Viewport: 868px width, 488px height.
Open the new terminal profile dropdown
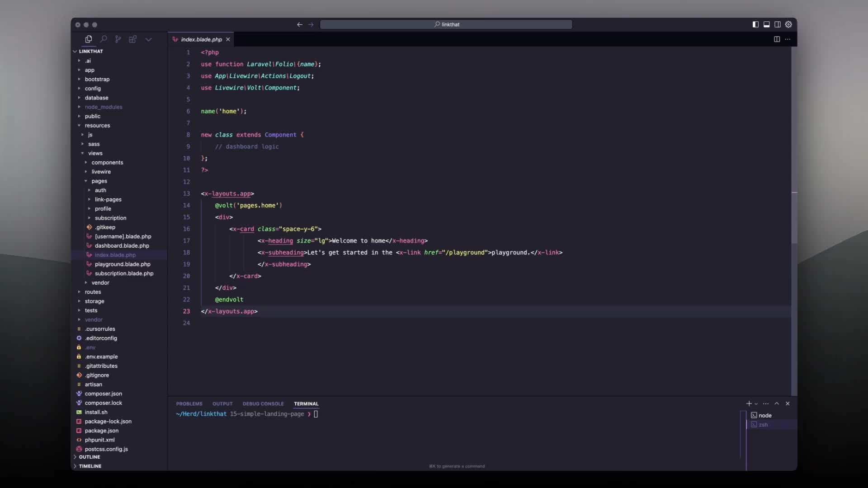(x=756, y=404)
